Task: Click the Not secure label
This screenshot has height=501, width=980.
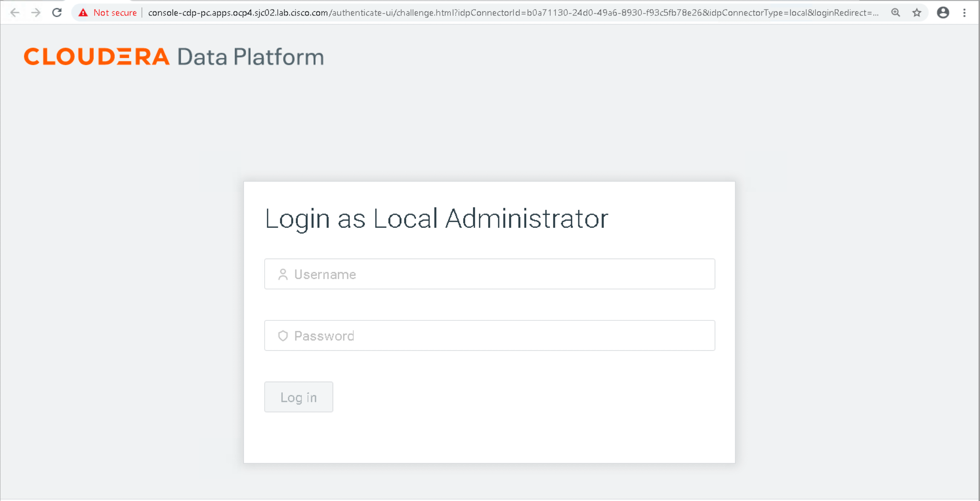Action: tap(115, 12)
